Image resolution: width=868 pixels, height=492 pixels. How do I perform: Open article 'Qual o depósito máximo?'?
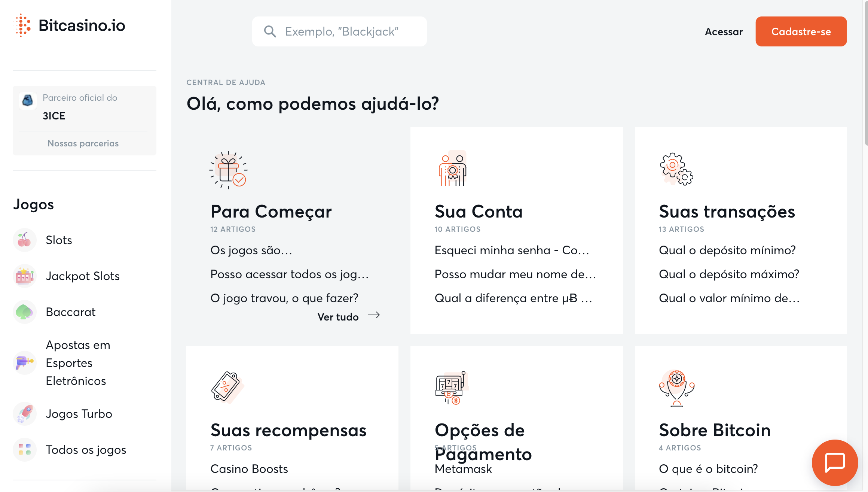729,274
